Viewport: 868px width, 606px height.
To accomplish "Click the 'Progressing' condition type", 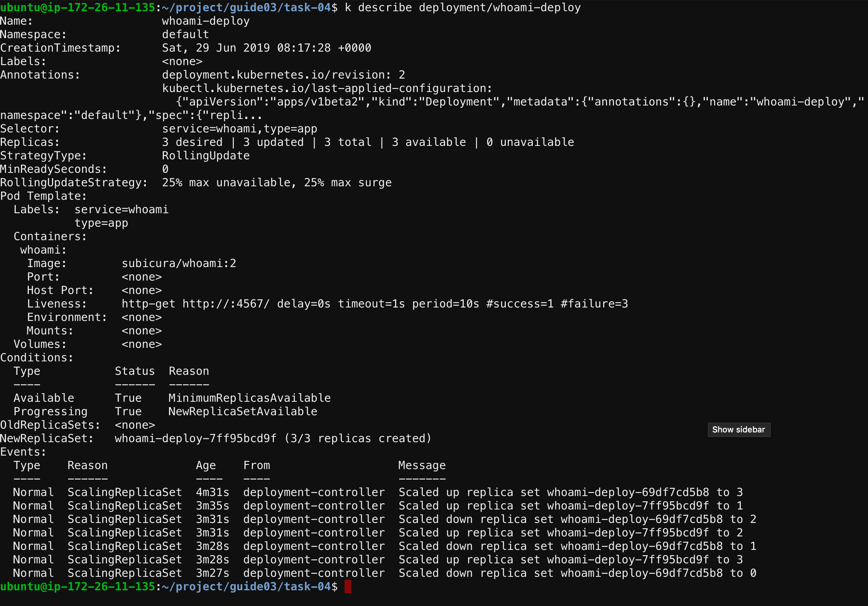I will point(51,411).
